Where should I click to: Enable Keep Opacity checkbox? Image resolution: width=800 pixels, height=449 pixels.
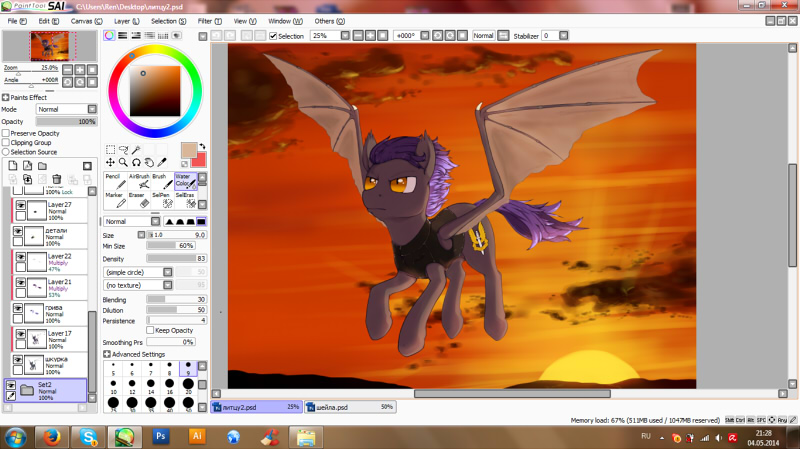point(150,330)
